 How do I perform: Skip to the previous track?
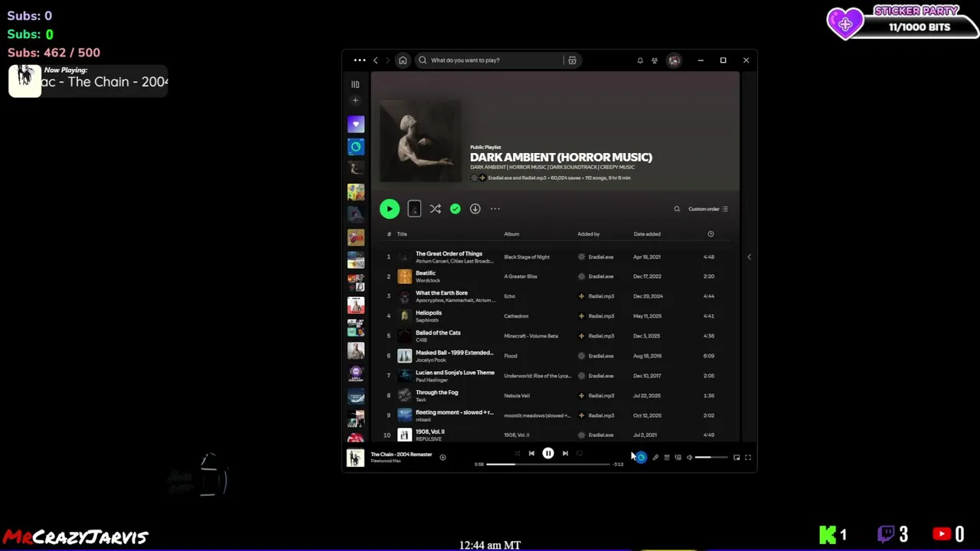[531, 454]
